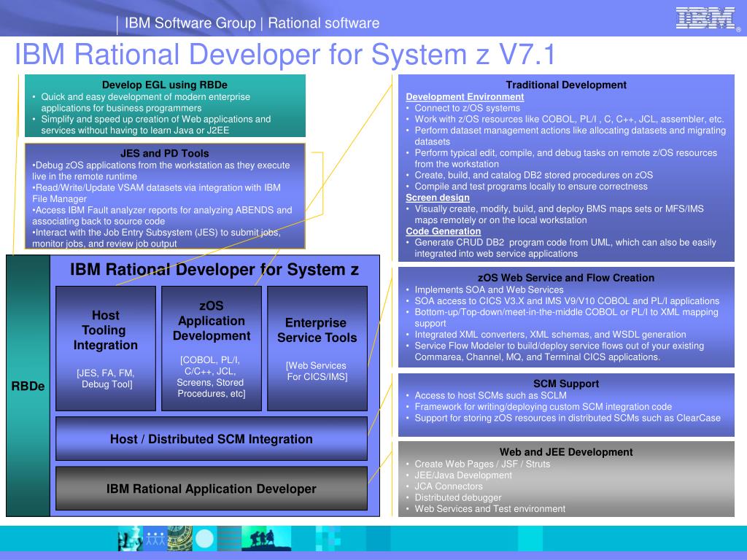Select bullet 'Compile and test programs locally to ensure correctness'

pyautogui.click(x=531, y=187)
